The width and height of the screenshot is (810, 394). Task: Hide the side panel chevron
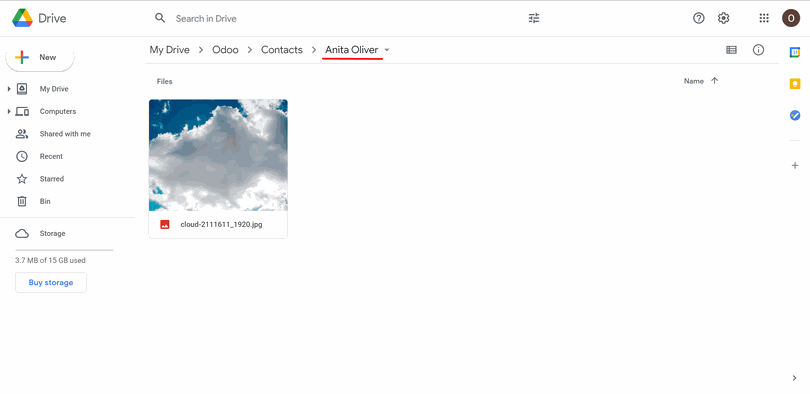(795, 378)
